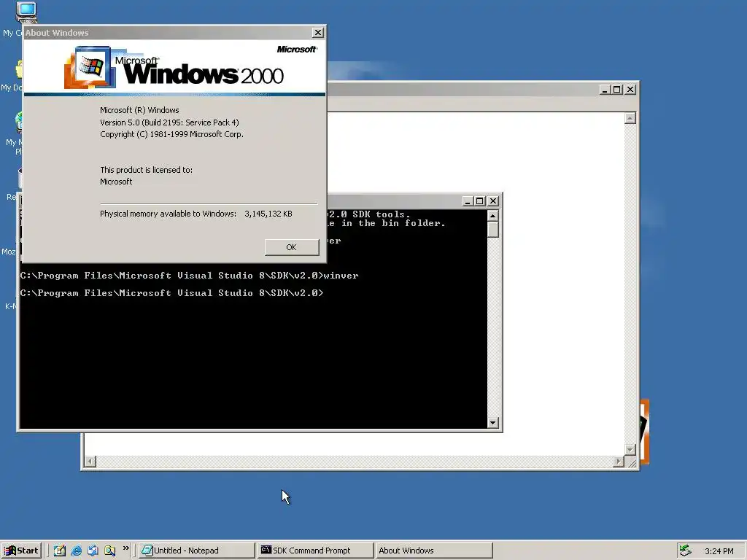Maximize the SDK Command Prompt window
Viewport: 747px width, 560px height.
click(x=480, y=201)
